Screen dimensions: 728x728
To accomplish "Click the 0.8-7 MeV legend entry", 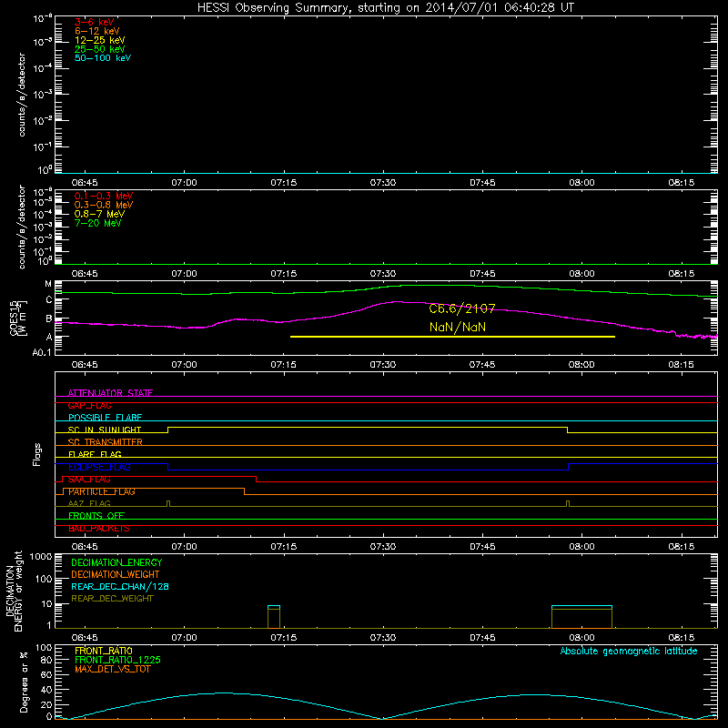I will pyautogui.click(x=99, y=214).
